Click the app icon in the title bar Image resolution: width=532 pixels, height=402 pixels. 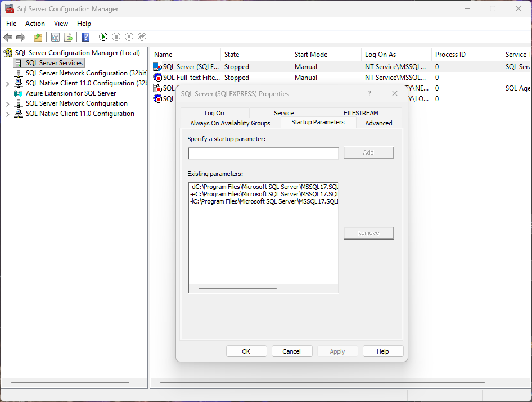10,8
